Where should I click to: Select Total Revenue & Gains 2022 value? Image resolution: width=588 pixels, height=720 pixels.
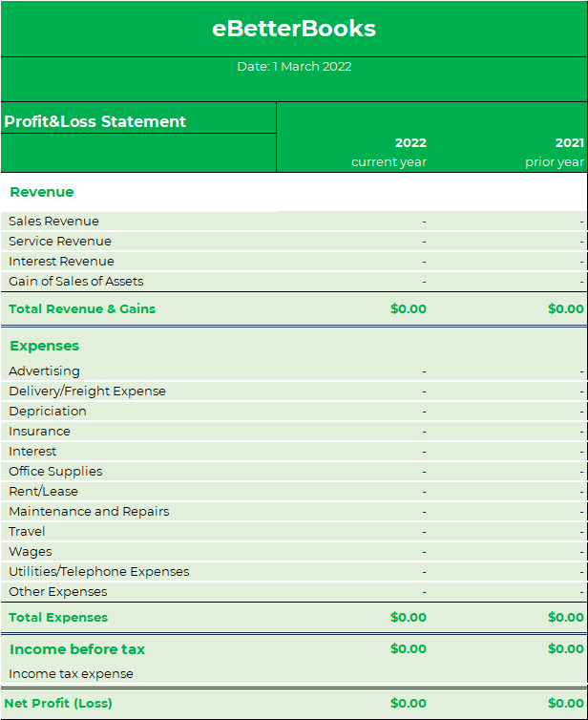(408, 309)
